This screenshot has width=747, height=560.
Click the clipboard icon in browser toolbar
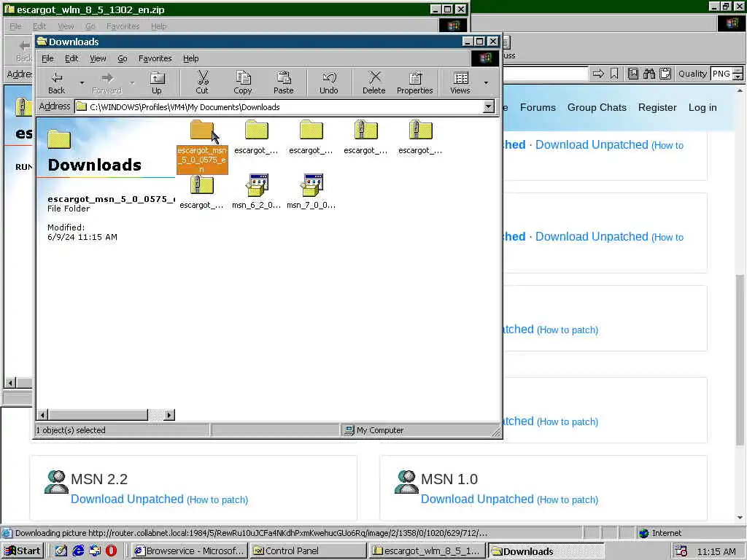pos(665,74)
